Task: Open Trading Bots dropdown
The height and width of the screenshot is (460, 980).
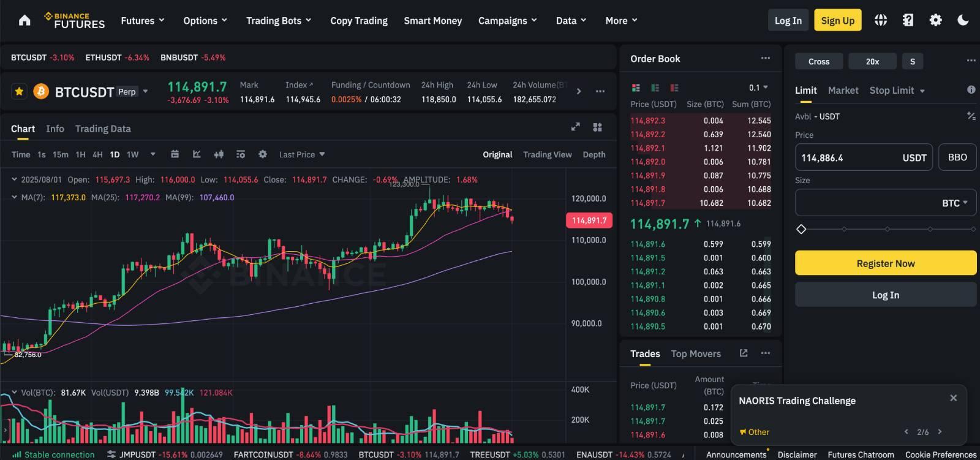Action: (x=279, y=20)
